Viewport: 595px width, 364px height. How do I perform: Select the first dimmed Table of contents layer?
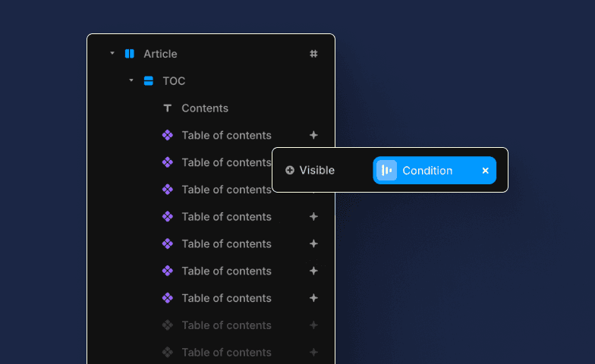[x=226, y=325]
